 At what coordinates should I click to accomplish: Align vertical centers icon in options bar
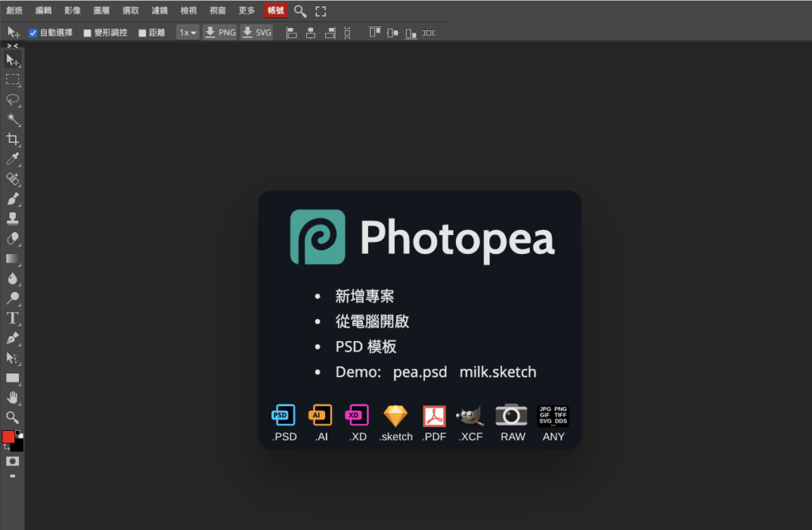[393, 33]
